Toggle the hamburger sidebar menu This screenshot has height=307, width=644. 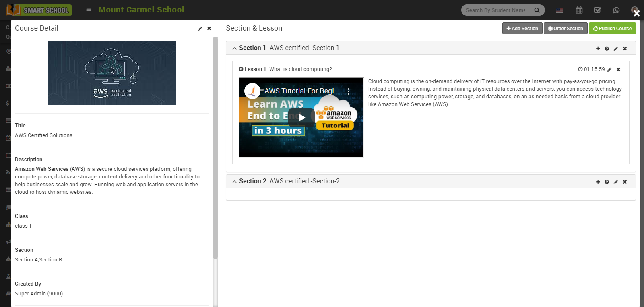coord(89,10)
